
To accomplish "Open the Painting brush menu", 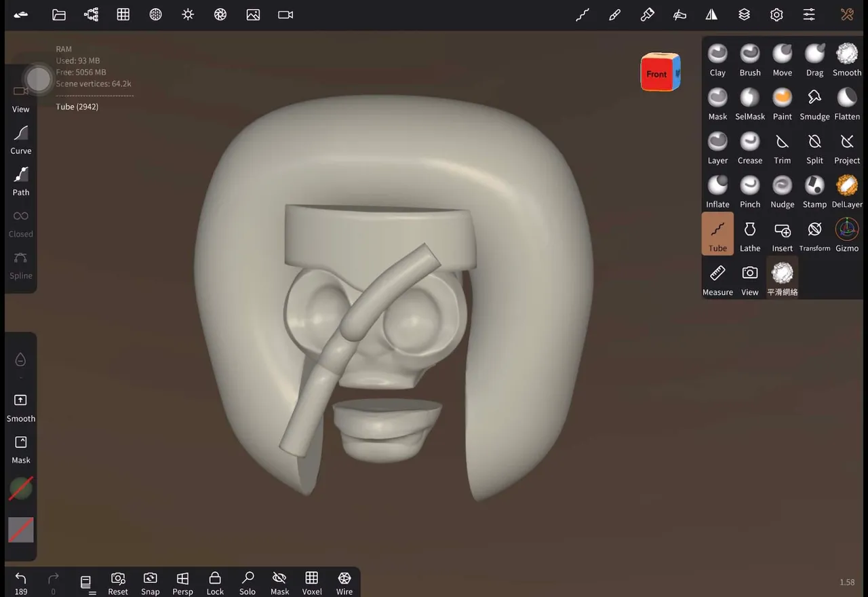I will pos(615,14).
